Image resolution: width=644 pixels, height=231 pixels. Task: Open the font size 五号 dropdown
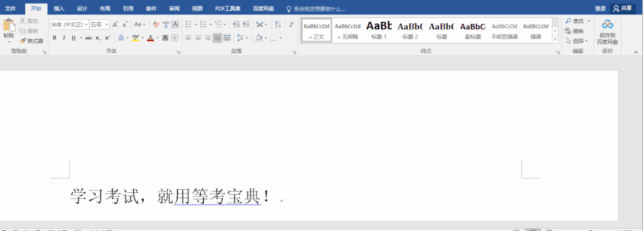(x=107, y=24)
